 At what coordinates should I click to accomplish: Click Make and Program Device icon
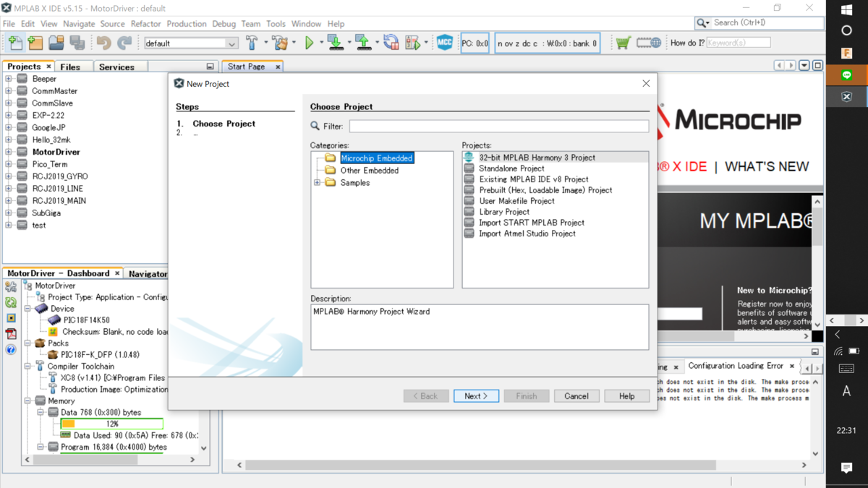[335, 43]
